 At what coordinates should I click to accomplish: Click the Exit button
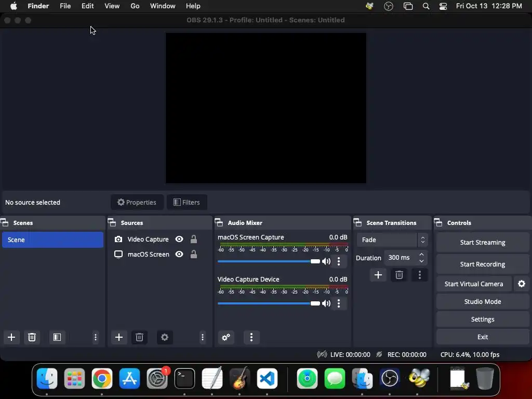pyautogui.click(x=483, y=337)
